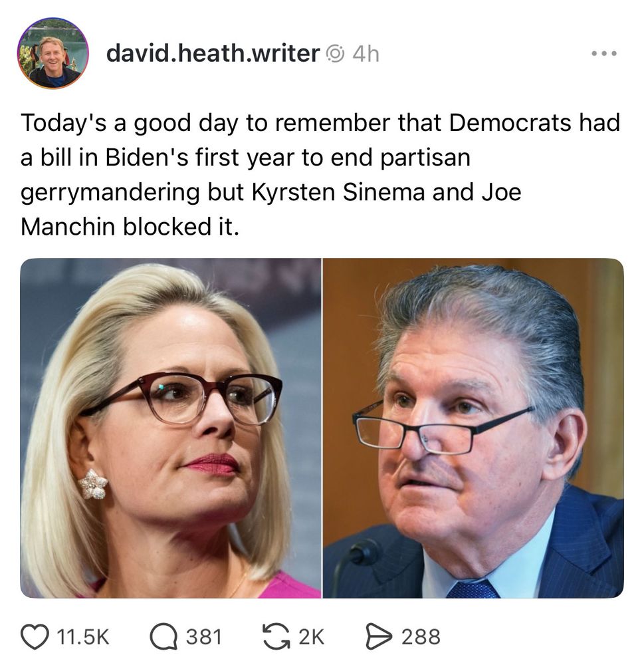The width and height of the screenshot is (644, 665).
Task: Open the right photo of the gray-haired man
Action: click(x=473, y=428)
